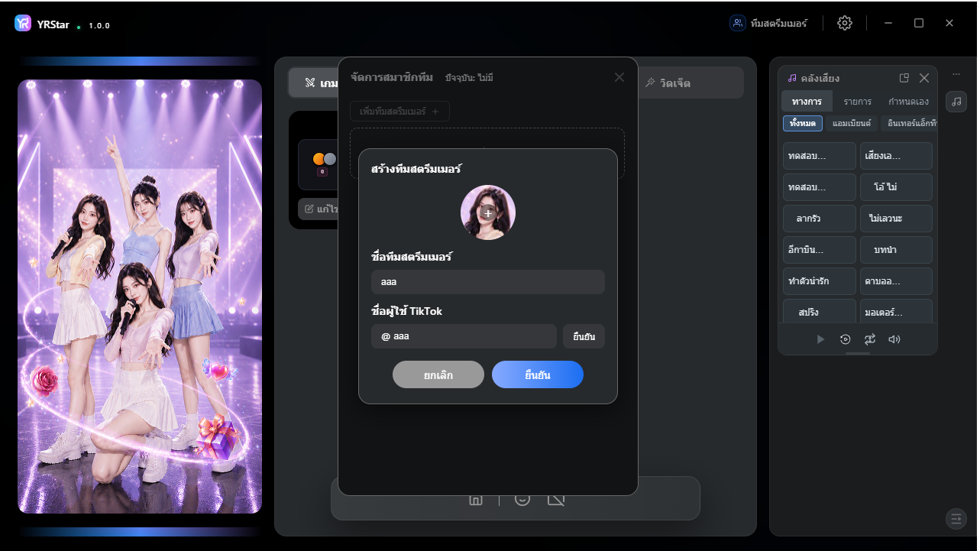Viewport: 980px width, 551px height.
Task: Click the ชื่อทีมสตรีมเมอร์ name field
Action: click(x=488, y=282)
